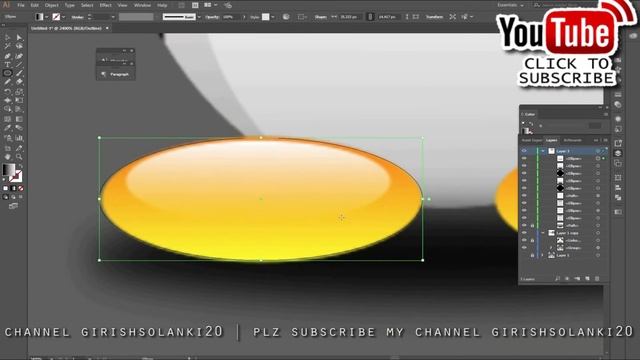Screen dimensions: 640x360
Task: Click Swap Fill and Stroke arrow
Action: pos(20,165)
